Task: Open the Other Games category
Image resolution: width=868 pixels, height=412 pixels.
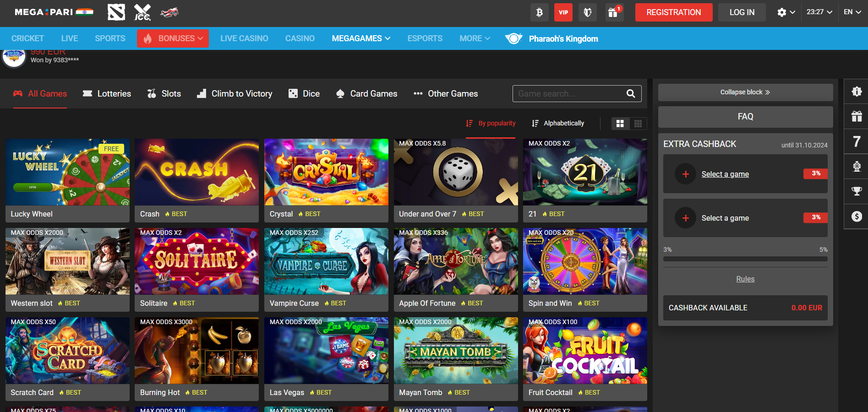Action: click(x=445, y=94)
